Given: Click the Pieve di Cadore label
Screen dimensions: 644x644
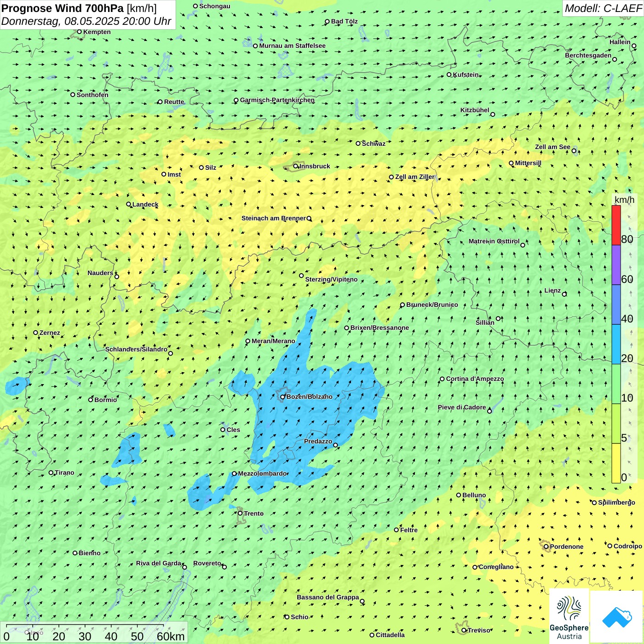Looking at the screenshot, I should [462, 407].
